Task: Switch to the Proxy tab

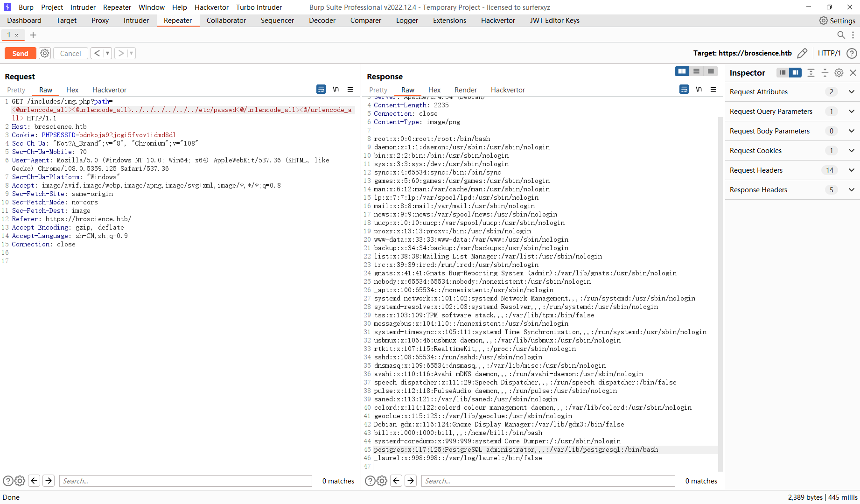Action: click(x=100, y=21)
